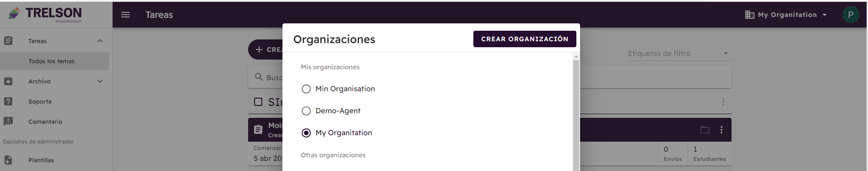The width and height of the screenshot is (868, 171).
Task: Open the user profile avatar P
Action: tap(851, 15)
